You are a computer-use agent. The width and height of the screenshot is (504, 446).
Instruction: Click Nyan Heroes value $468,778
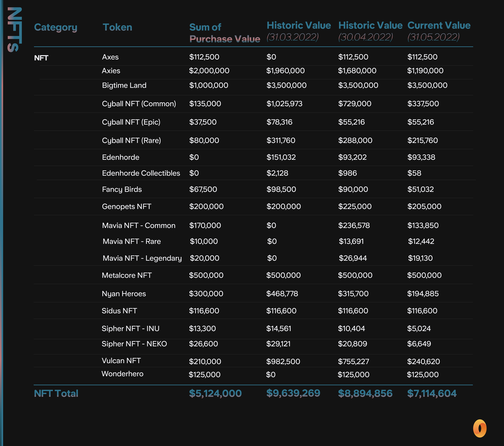coord(282,294)
